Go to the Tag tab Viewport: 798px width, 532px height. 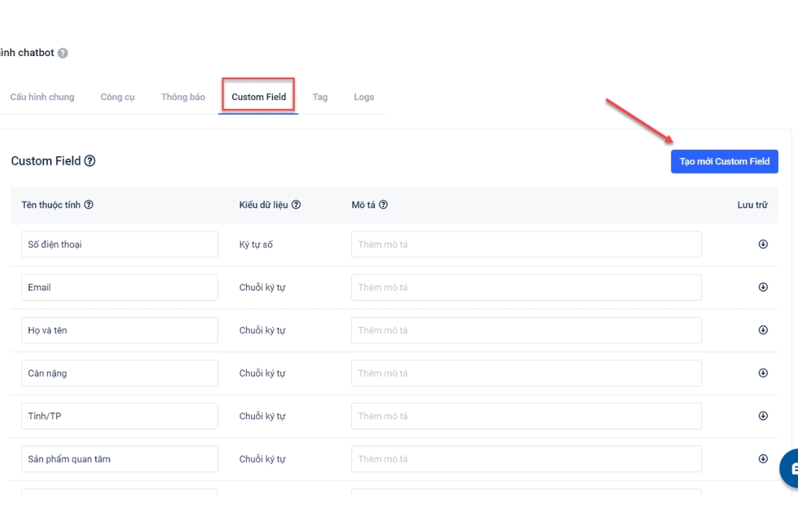[x=320, y=96]
